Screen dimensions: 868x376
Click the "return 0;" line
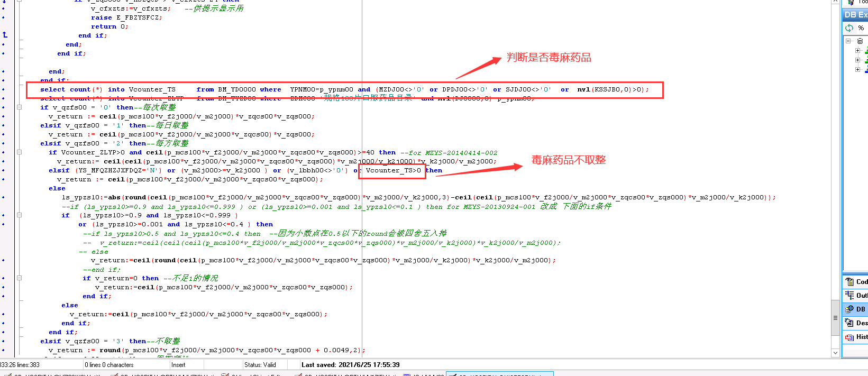click(x=109, y=26)
